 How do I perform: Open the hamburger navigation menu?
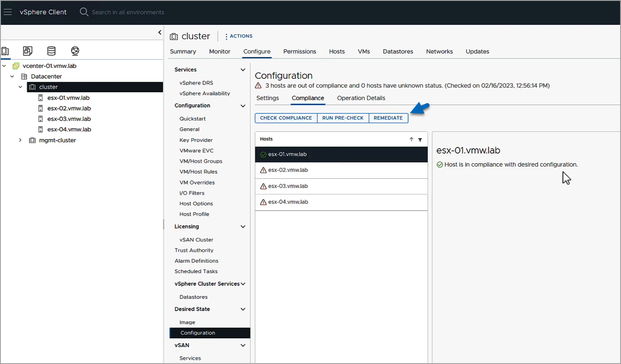[8, 12]
